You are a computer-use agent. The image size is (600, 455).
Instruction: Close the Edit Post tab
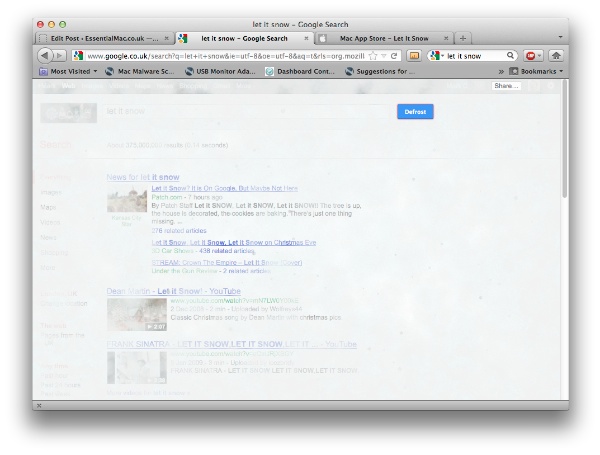(x=166, y=38)
